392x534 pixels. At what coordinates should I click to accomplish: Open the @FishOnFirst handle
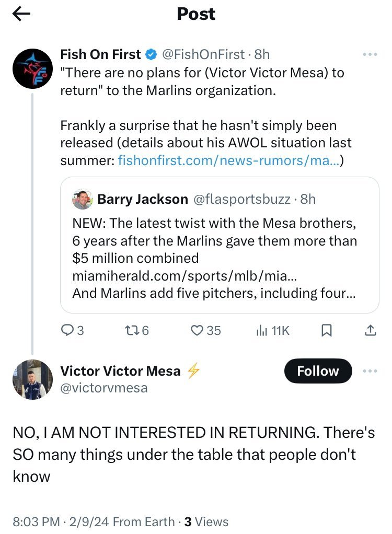(203, 54)
